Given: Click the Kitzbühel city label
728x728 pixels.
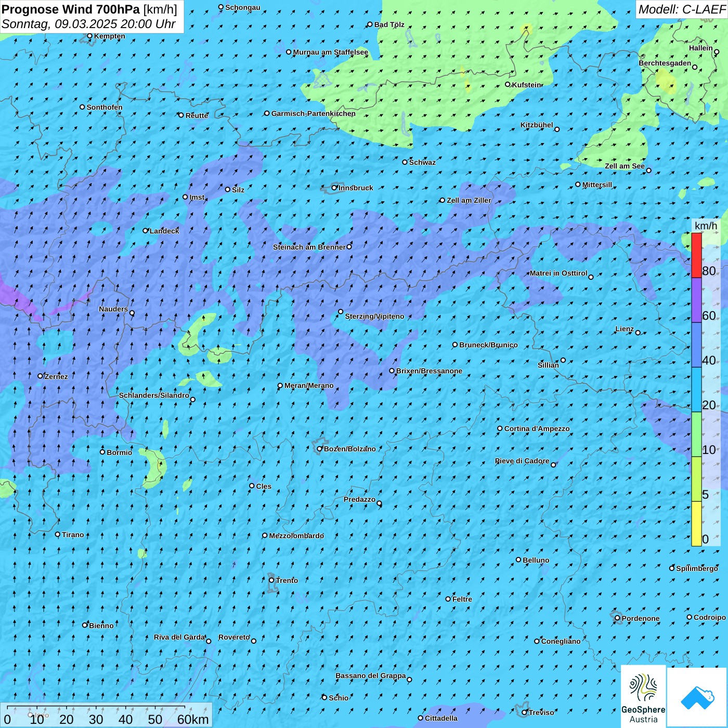Looking at the screenshot, I should [x=537, y=125].
